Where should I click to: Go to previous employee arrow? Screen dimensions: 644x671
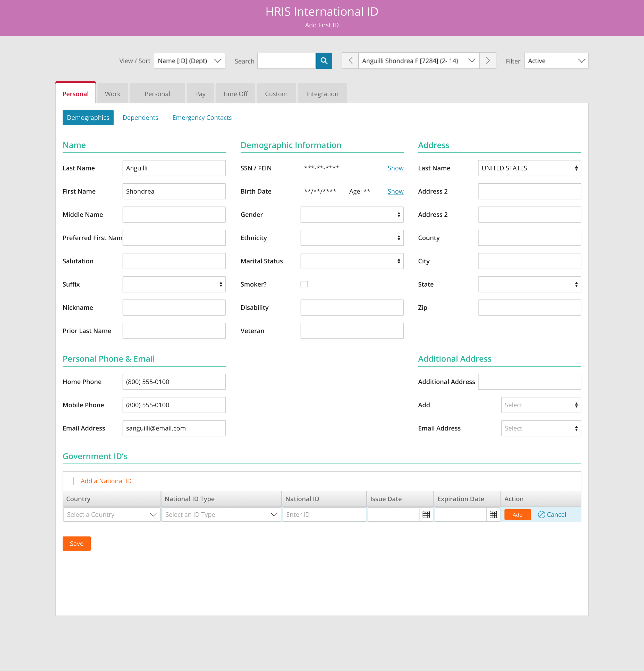[x=350, y=61]
